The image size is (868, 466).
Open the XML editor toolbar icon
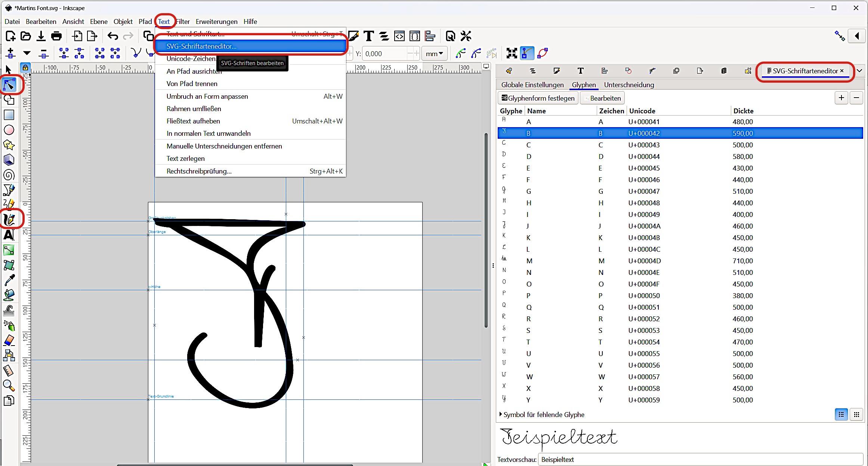[x=399, y=36]
